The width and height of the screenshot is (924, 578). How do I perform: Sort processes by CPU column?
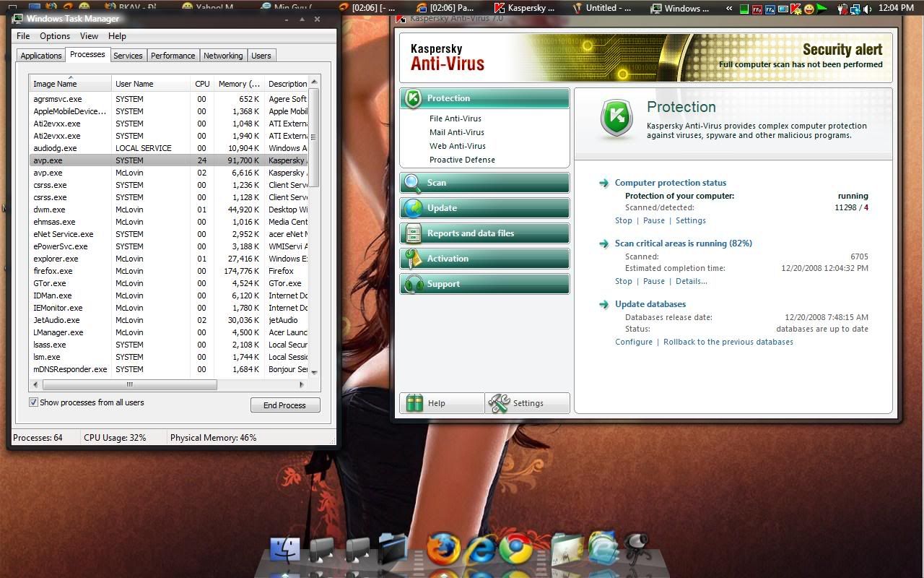click(x=201, y=84)
